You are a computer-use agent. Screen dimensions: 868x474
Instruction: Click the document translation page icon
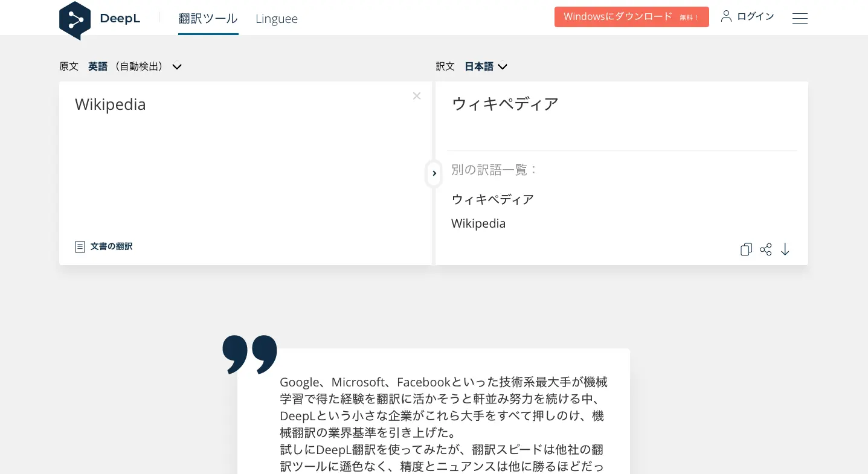(x=80, y=246)
